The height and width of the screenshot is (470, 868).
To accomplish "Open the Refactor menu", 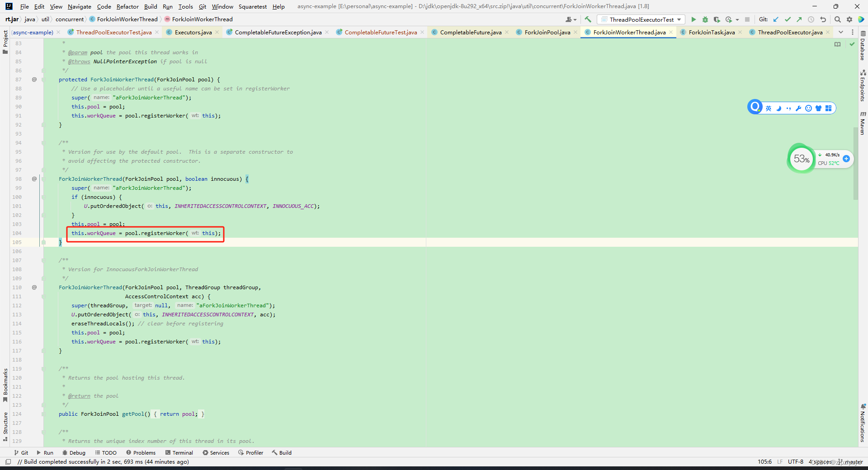I will coord(127,6).
